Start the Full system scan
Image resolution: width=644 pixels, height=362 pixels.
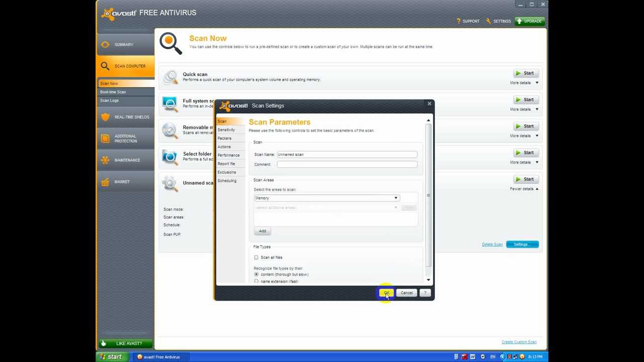coord(526,100)
